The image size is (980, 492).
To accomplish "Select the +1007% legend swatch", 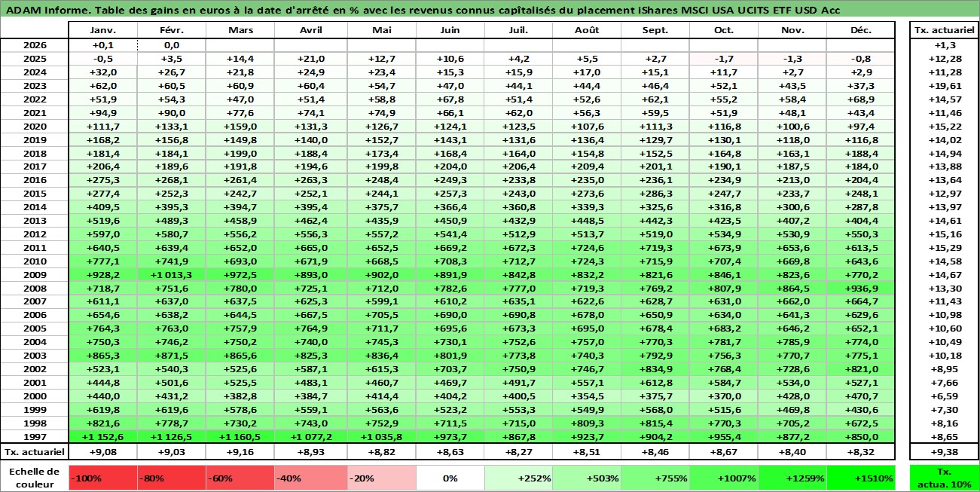I will point(724,478).
